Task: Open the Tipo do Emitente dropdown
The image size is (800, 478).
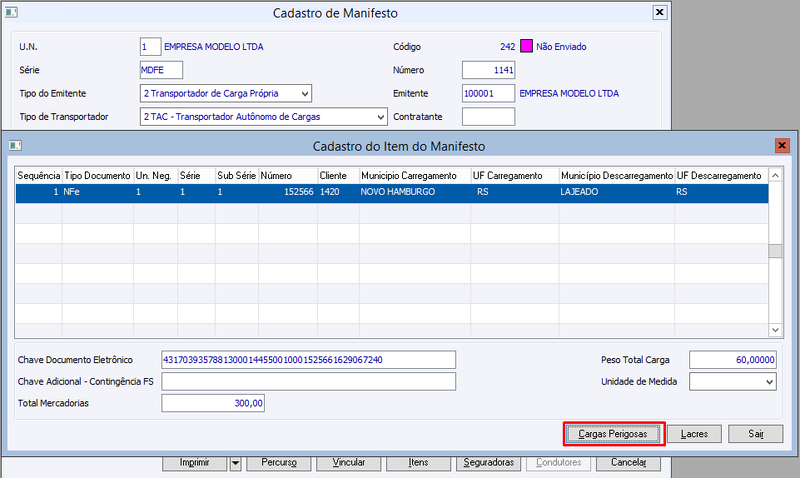Action: click(x=305, y=93)
